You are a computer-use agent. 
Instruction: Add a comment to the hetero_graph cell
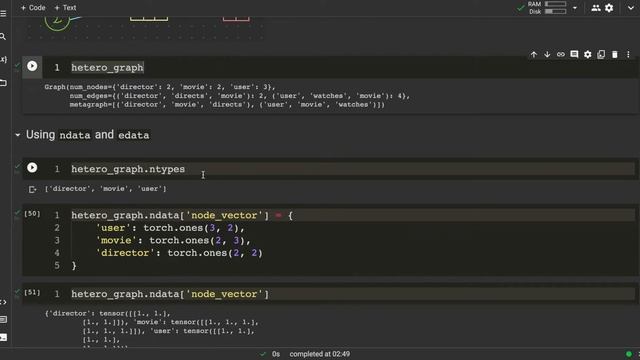574,54
